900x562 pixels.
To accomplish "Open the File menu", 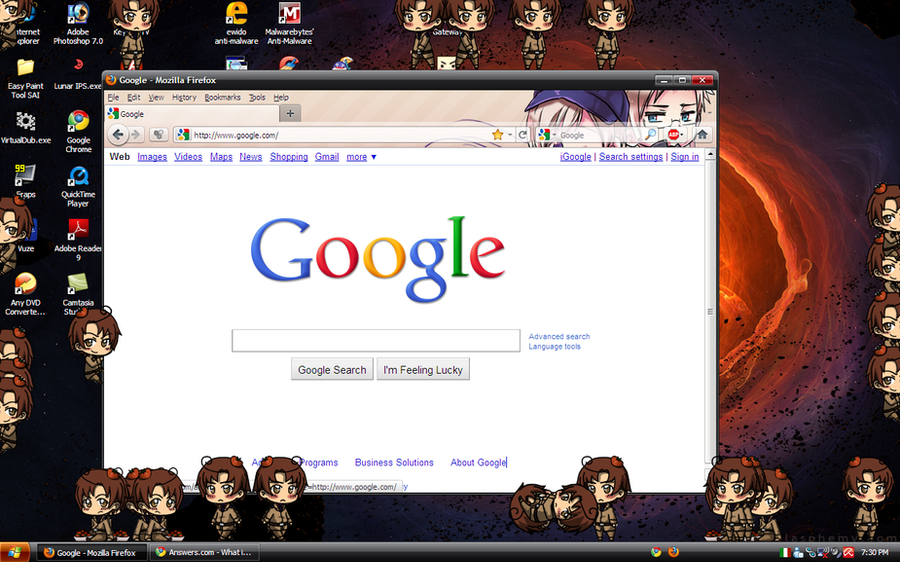I will (114, 98).
